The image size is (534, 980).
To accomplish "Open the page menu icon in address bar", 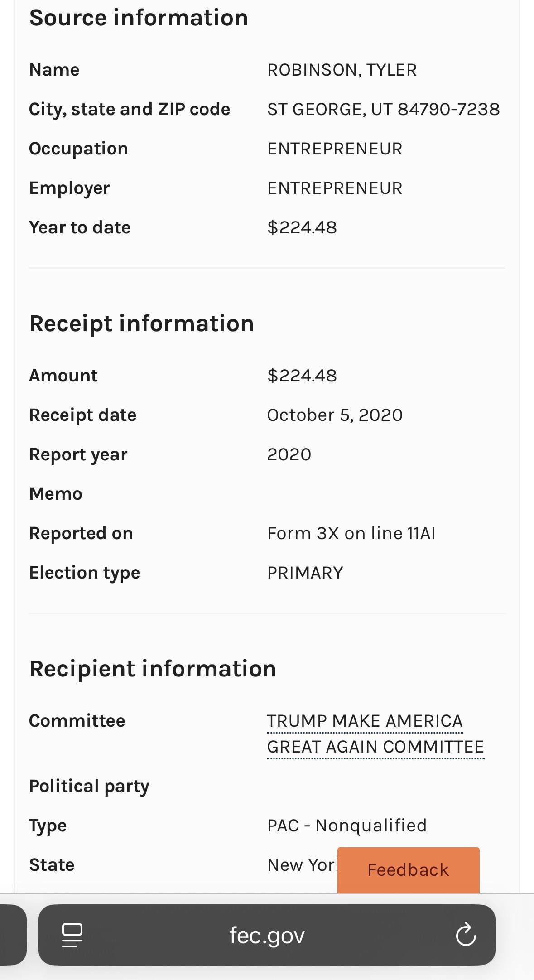I will click(72, 935).
